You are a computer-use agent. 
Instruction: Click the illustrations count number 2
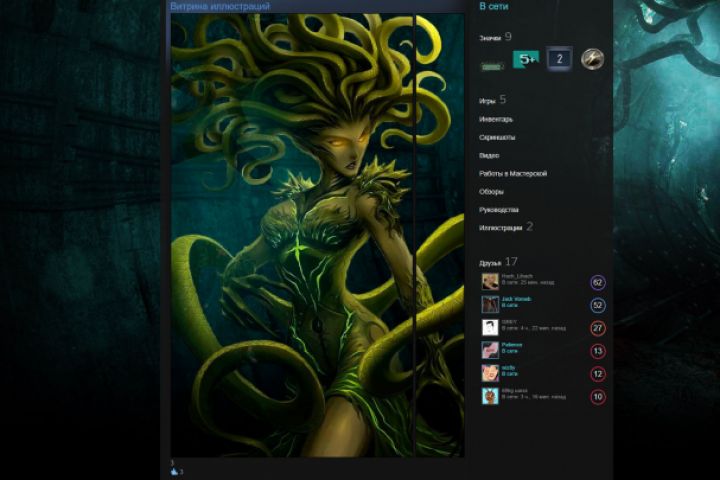pyautogui.click(x=529, y=226)
